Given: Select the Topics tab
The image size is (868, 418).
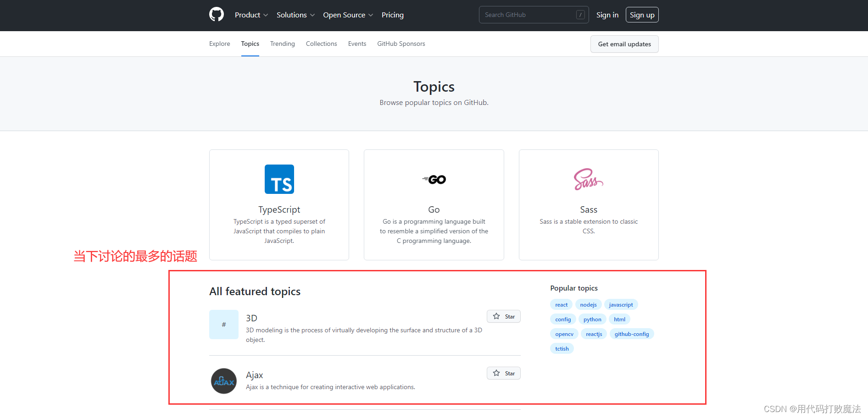Looking at the screenshot, I should [x=250, y=44].
